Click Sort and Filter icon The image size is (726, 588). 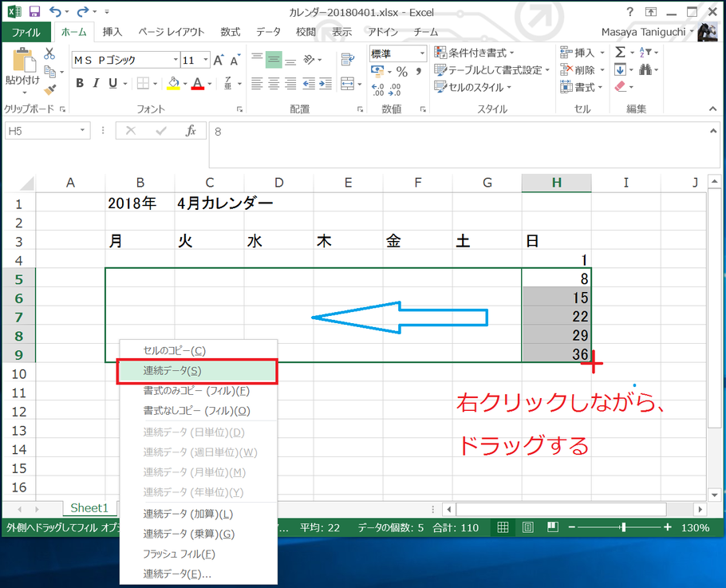[645, 52]
